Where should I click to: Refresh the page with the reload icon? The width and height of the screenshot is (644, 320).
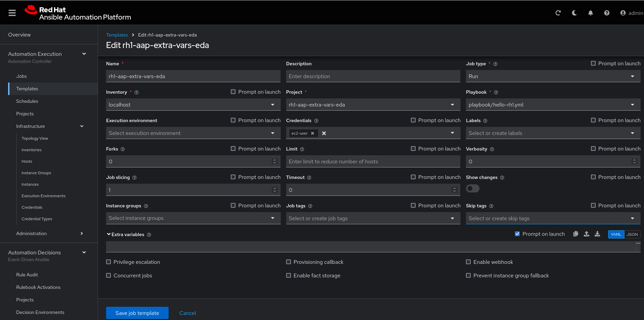point(558,13)
